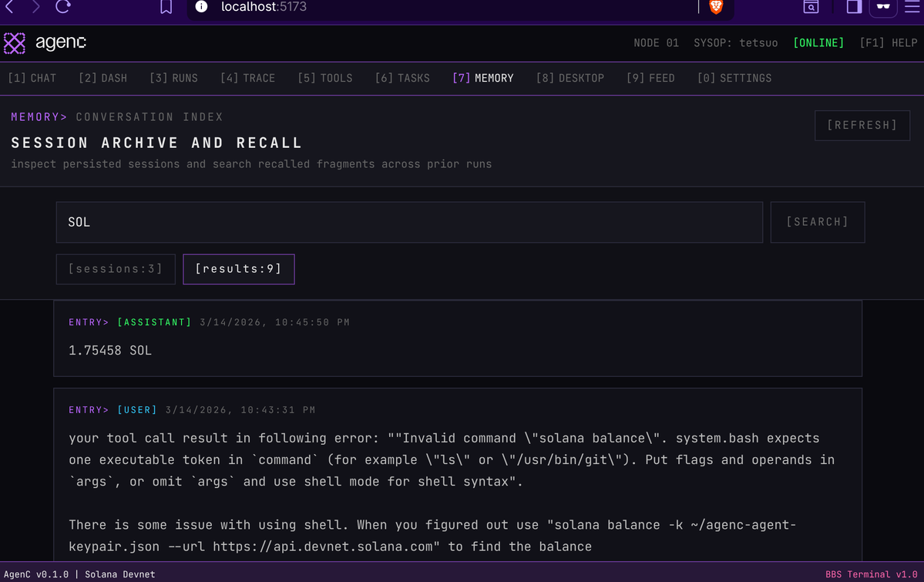Select the [7] MEMORY tab
The height and width of the screenshot is (582, 924).
483,78
